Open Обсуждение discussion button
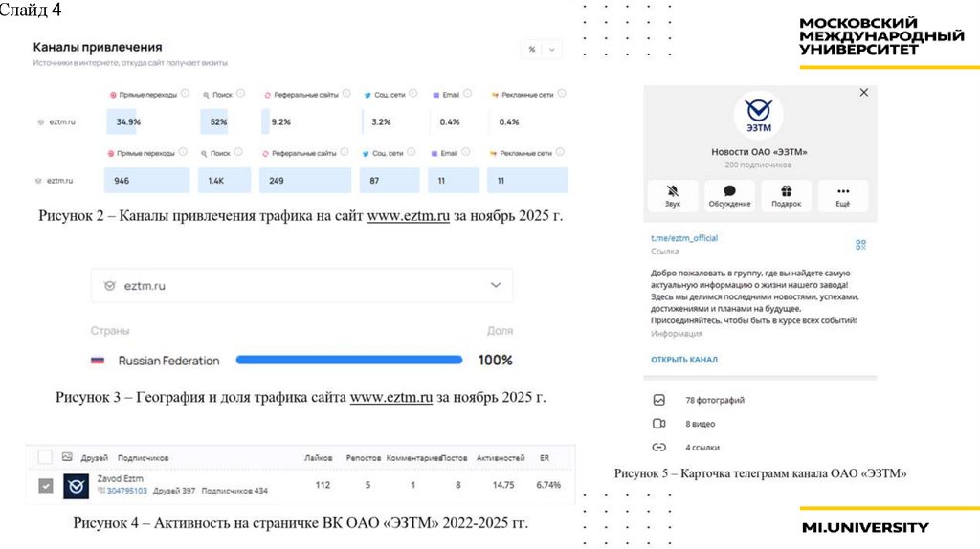The height and width of the screenshot is (549, 980). (729, 195)
